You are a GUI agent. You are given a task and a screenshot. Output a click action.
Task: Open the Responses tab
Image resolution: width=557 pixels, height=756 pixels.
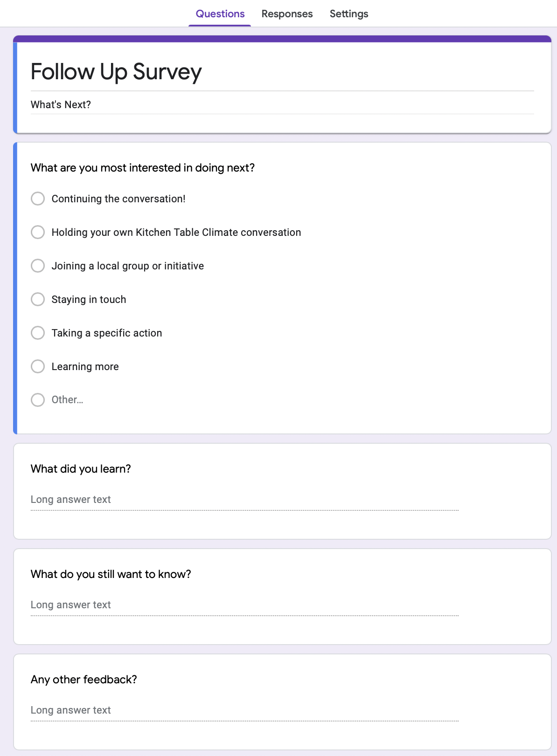click(287, 14)
